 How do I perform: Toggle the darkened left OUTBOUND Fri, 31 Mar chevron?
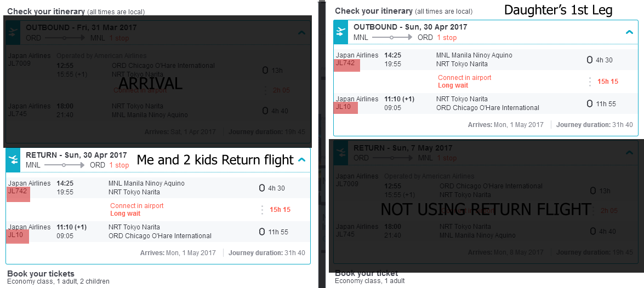(301, 32)
